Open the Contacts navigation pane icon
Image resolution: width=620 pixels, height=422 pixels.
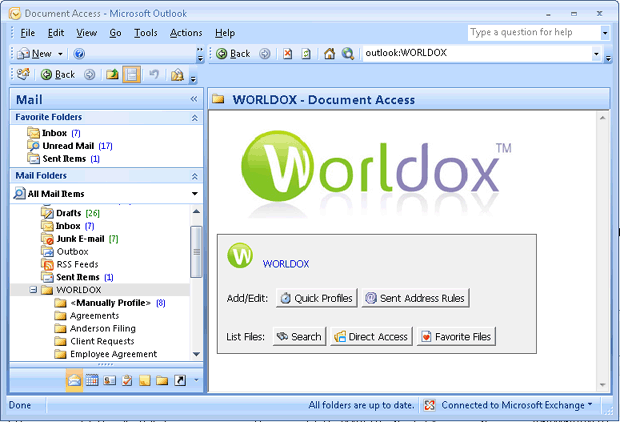click(110, 380)
